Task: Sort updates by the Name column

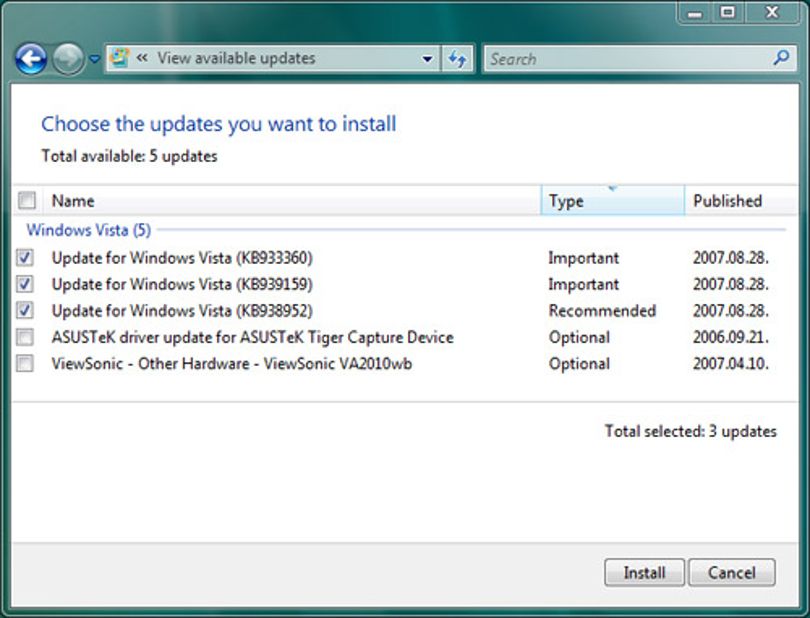Action: pos(292,200)
